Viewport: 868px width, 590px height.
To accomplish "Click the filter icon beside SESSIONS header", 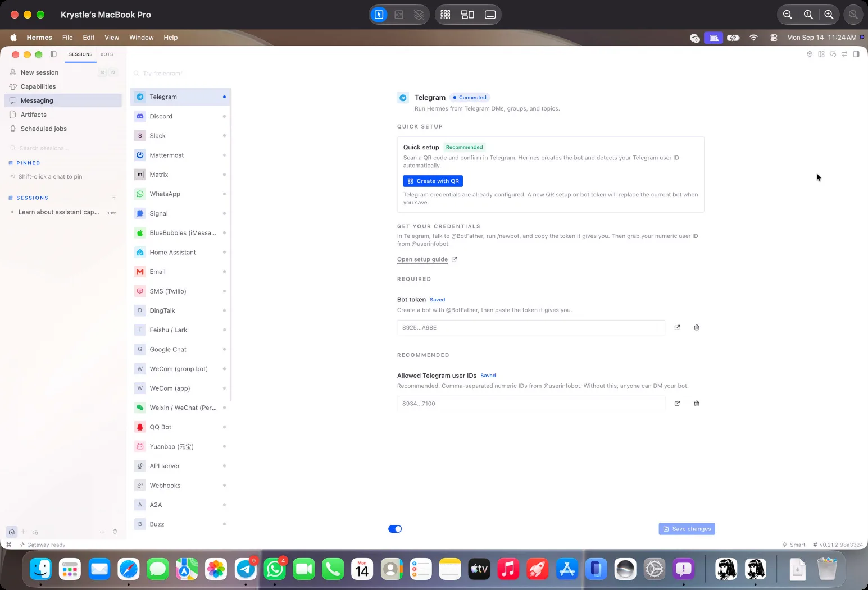I will pyautogui.click(x=114, y=198).
